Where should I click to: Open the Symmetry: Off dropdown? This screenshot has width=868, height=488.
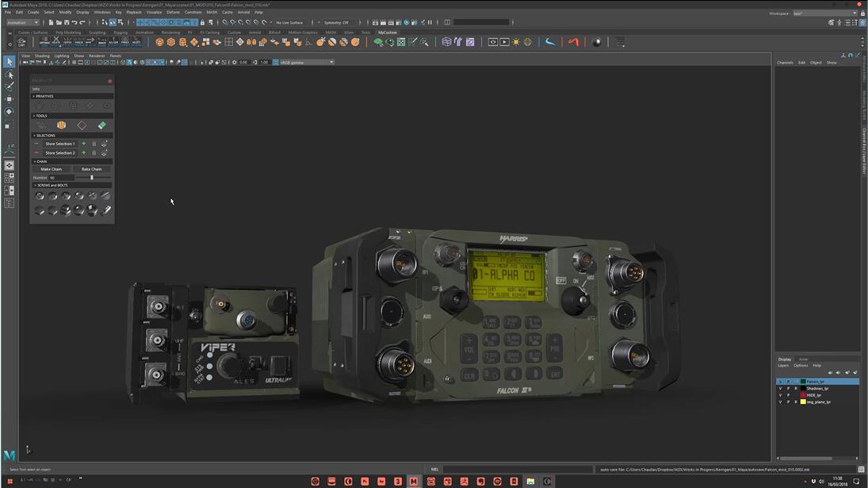click(x=338, y=22)
